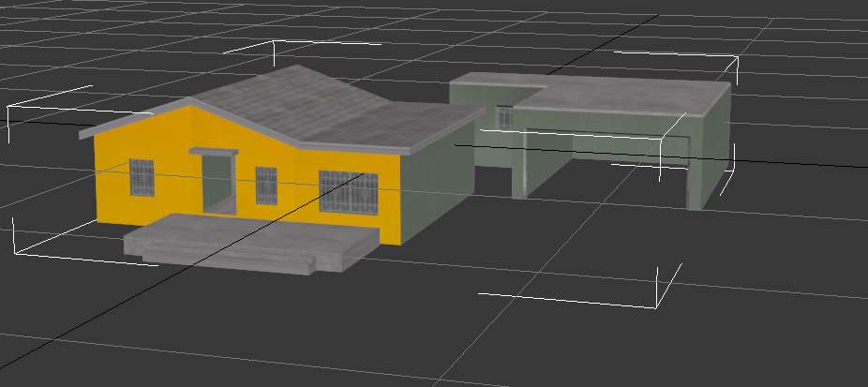The height and width of the screenshot is (387, 868).
Task: Click the small window on the green building
Action: (505, 118)
